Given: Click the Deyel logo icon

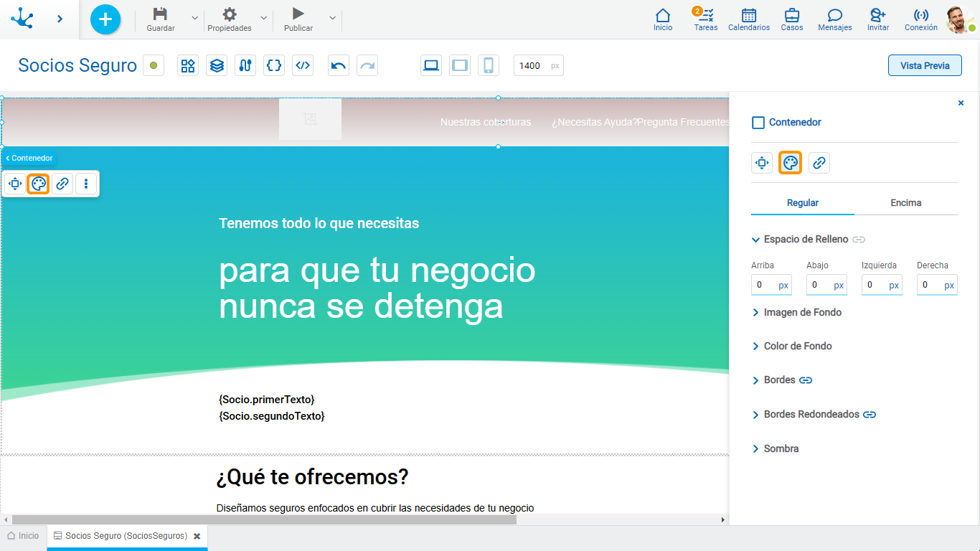Looking at the screenshot, I should click(x=22, y=18).
